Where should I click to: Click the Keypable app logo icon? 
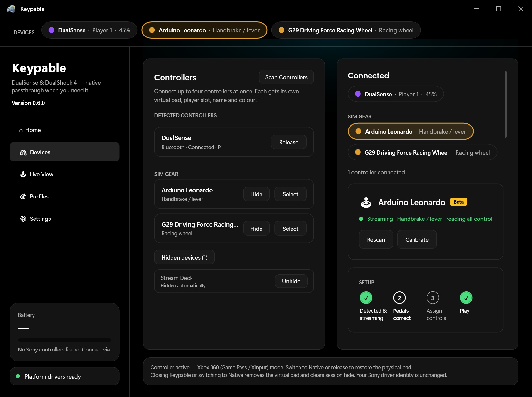pyautogui.click(x=11, y=9)
